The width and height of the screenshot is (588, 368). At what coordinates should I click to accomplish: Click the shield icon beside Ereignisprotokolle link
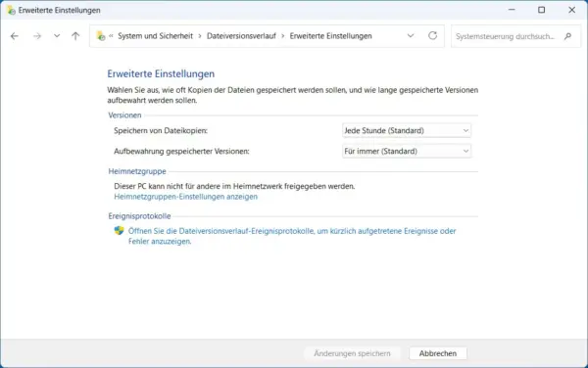(119, 231)
